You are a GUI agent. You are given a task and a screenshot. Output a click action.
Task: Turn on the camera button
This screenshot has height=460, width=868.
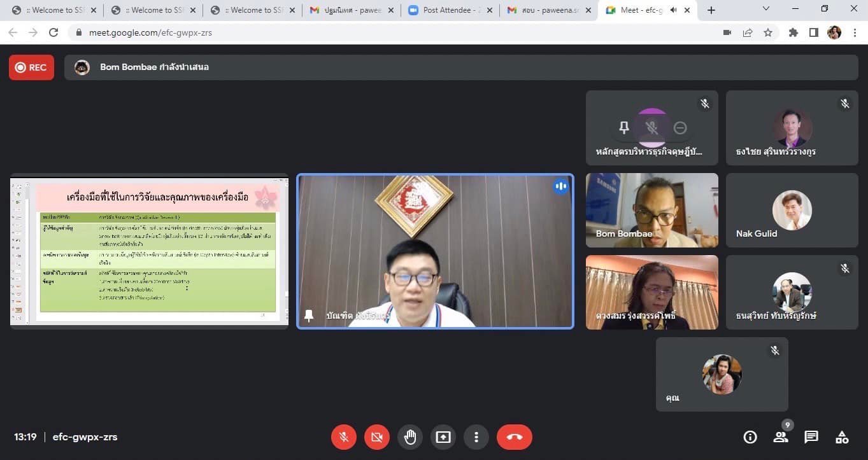click(376, 437)
